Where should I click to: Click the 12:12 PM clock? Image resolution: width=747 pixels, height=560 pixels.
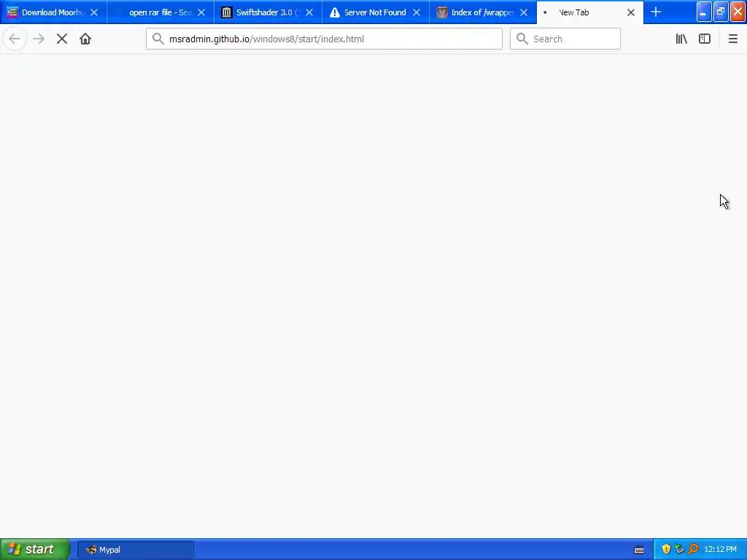pyautogui.click(x=720, y=550)
